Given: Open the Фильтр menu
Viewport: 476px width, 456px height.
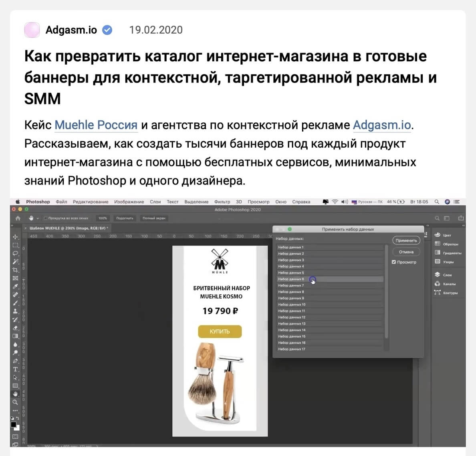Looking at the screenshot, I should (222, 202).
